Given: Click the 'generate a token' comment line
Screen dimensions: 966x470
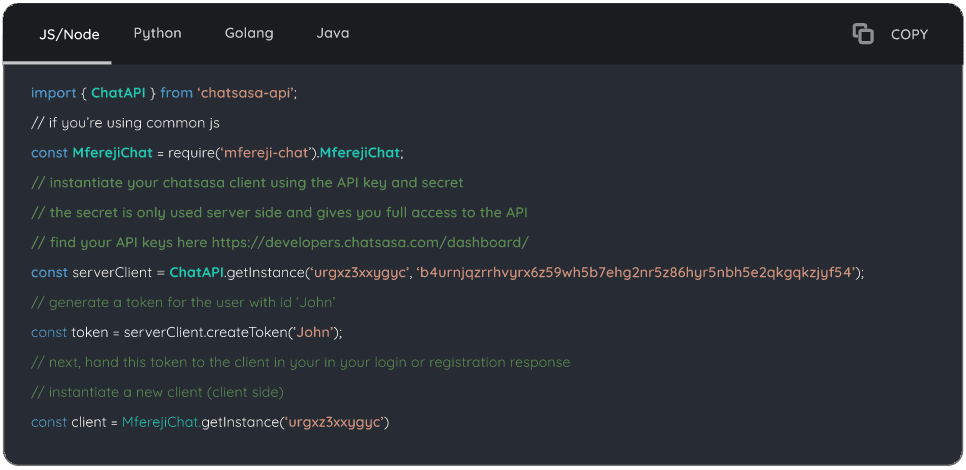Looking at the screenshot, I should [x=182, y=302].
